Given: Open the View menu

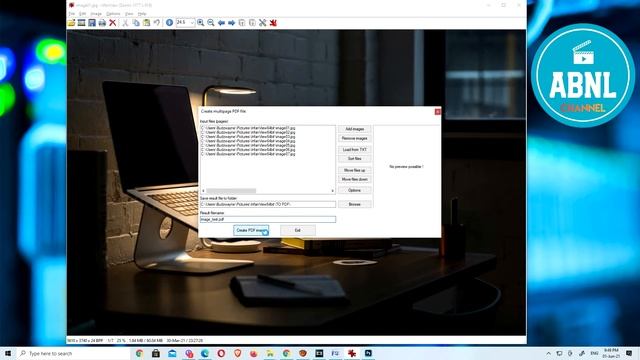Looking at the screenshot, I should click(x=129, y=14).
